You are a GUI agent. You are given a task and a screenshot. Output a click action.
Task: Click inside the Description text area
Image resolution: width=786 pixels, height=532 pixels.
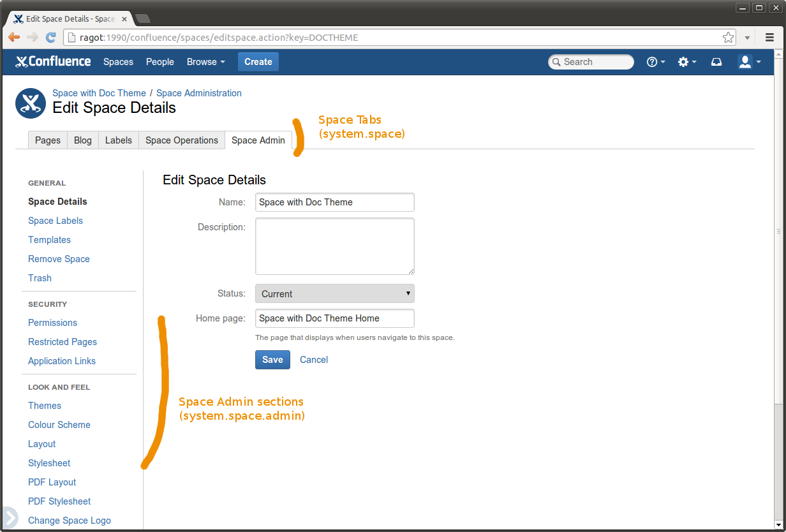pyautogui.click(x=334, y=246)
